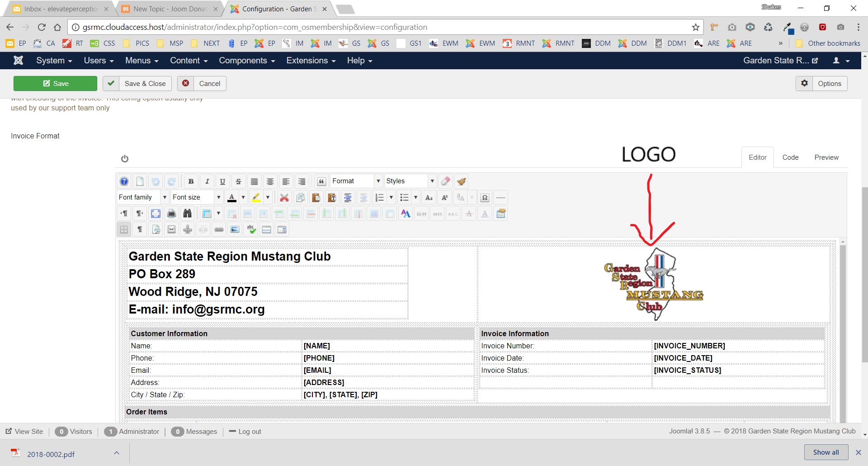The width and height of the screenshot is (868, 466).
Task: Click the paste as plain text icon
Action: click(x=332, y=198)
